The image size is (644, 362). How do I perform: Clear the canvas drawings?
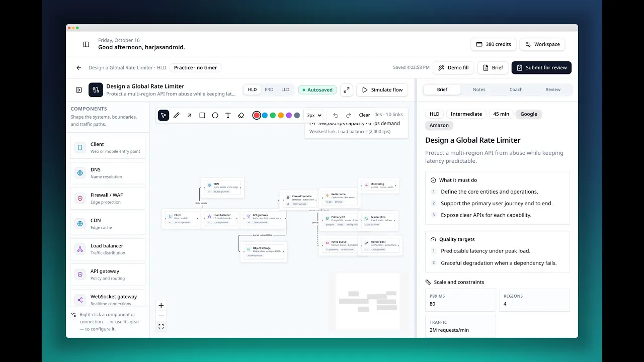tap(365, 115)
